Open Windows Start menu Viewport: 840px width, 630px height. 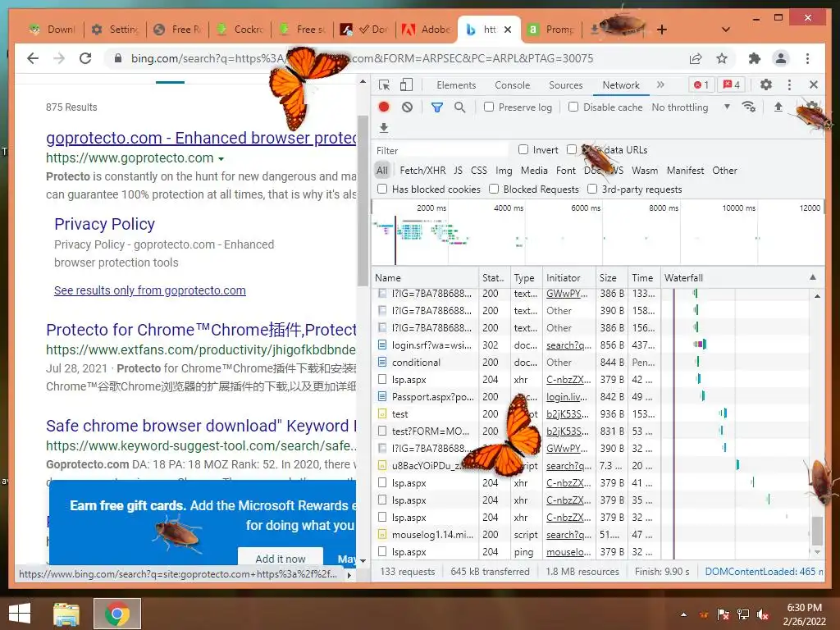tap(20, 614)
